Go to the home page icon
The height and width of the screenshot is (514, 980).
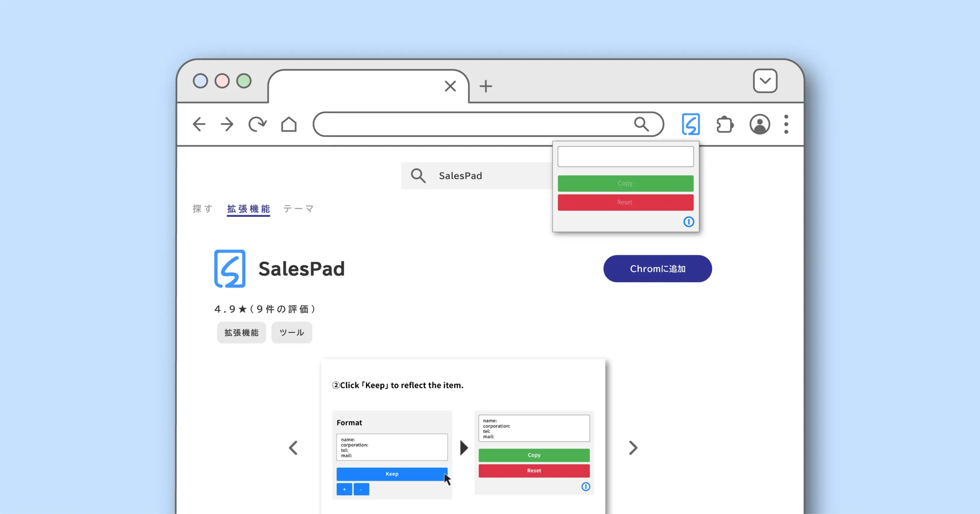click(289, 124)
